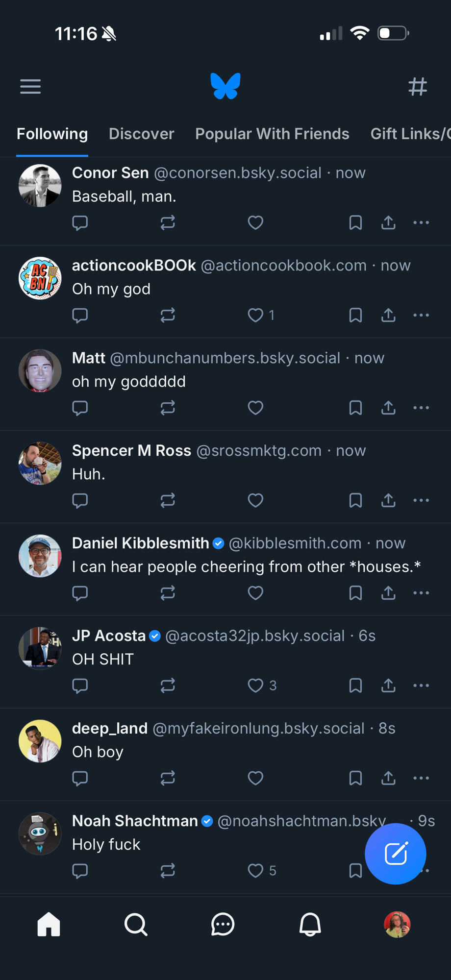Compose a new post
Viewport: 451px width, 980px height.
tap(395, 854)
